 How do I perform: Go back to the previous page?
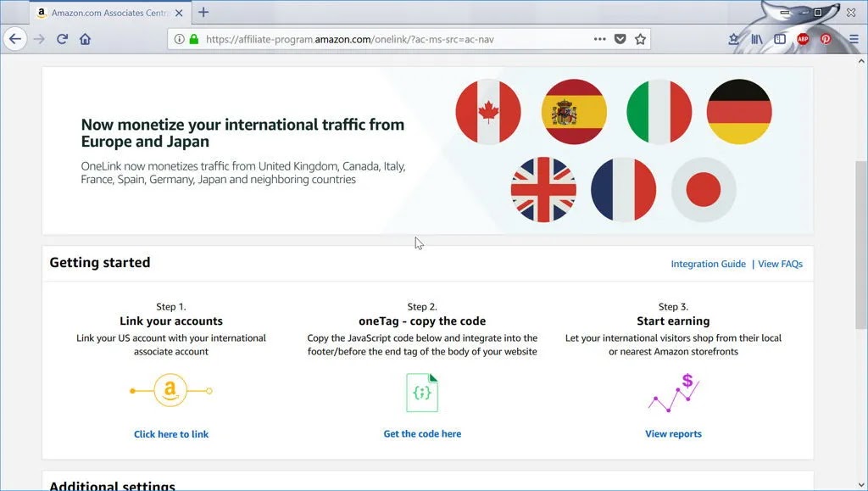(x=15, y=39)
